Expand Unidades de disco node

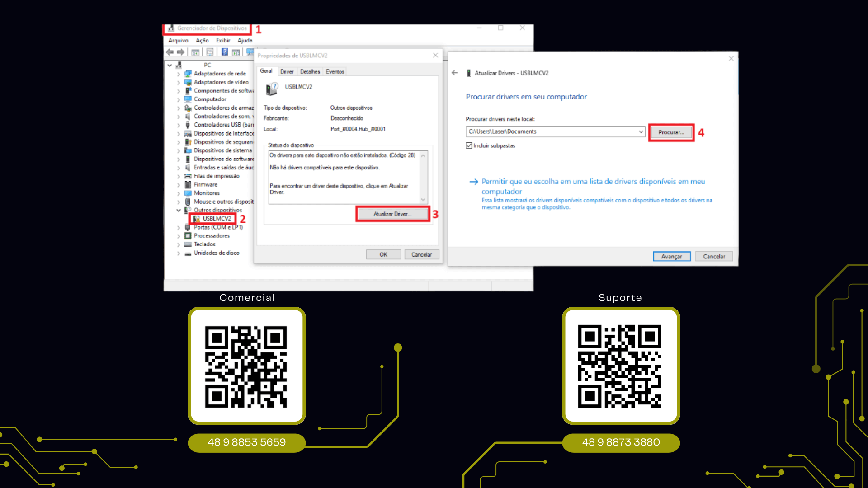click(179, 254)
